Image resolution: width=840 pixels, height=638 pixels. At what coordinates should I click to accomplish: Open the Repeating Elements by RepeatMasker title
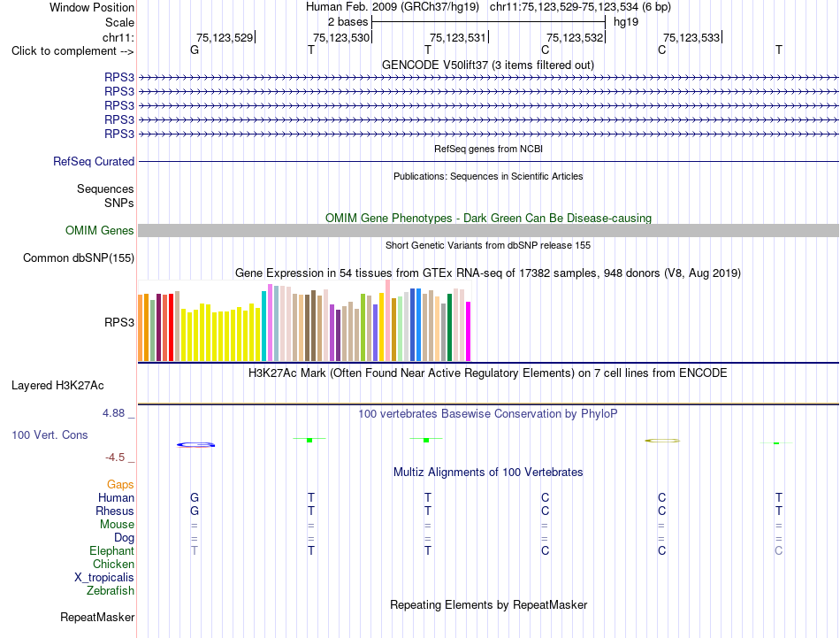coord(488,604)
